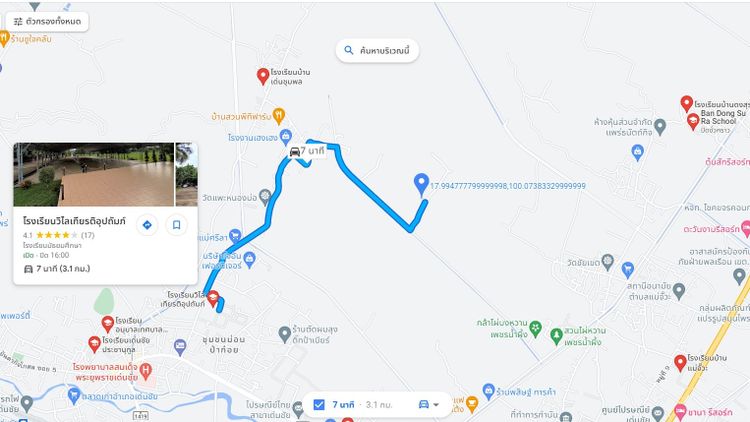Open second photo thumbnail in card

pos(187,174)
